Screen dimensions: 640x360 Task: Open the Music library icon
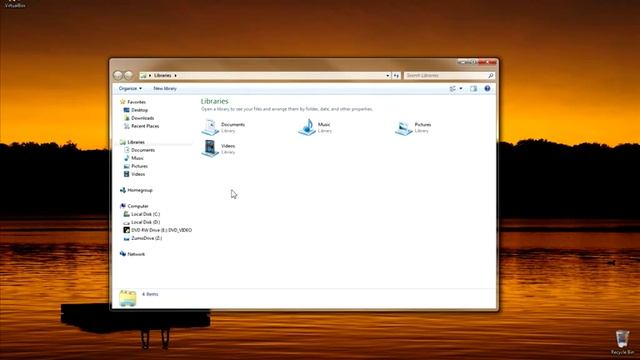click(307, 127)
